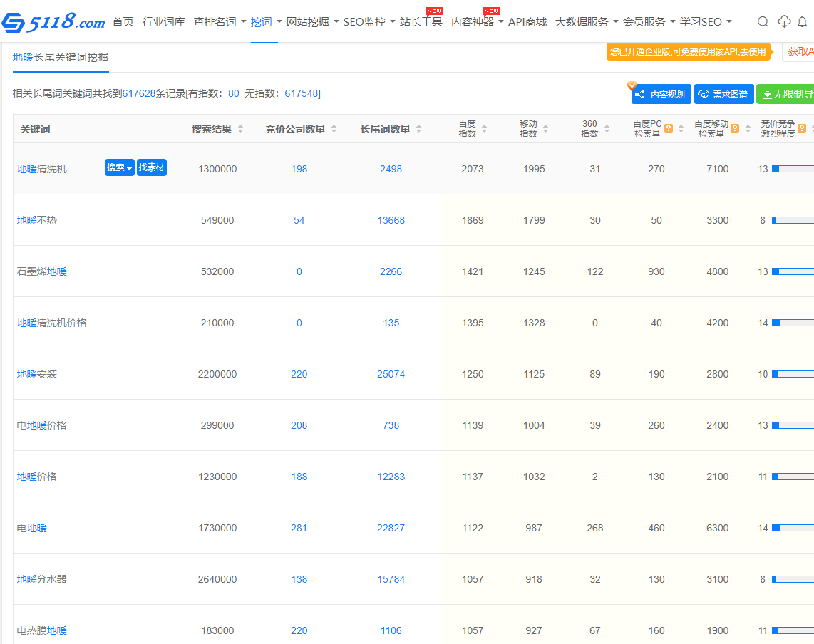Click help icon next to 百度移动检索量
This screenshot has width=814, height=644.
coord(735,128)
